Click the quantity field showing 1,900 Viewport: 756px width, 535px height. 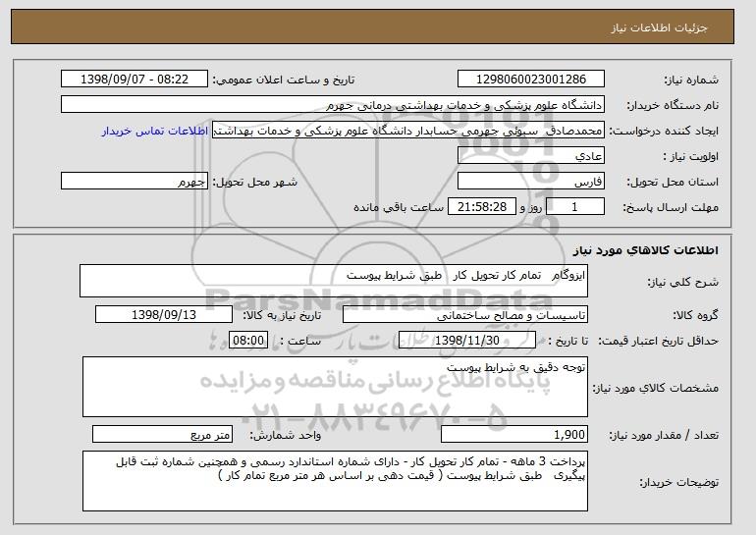[x=514, y=434]
